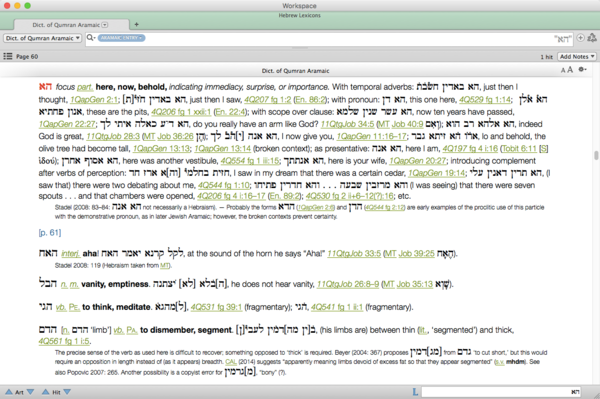The image size is (600, 399).
Task: Open the 4Q561 fg 1 i:5 link
Action: (64, 340)
